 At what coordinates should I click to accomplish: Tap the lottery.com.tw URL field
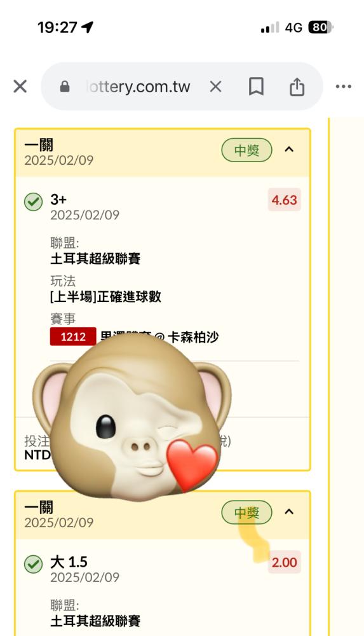139,86
